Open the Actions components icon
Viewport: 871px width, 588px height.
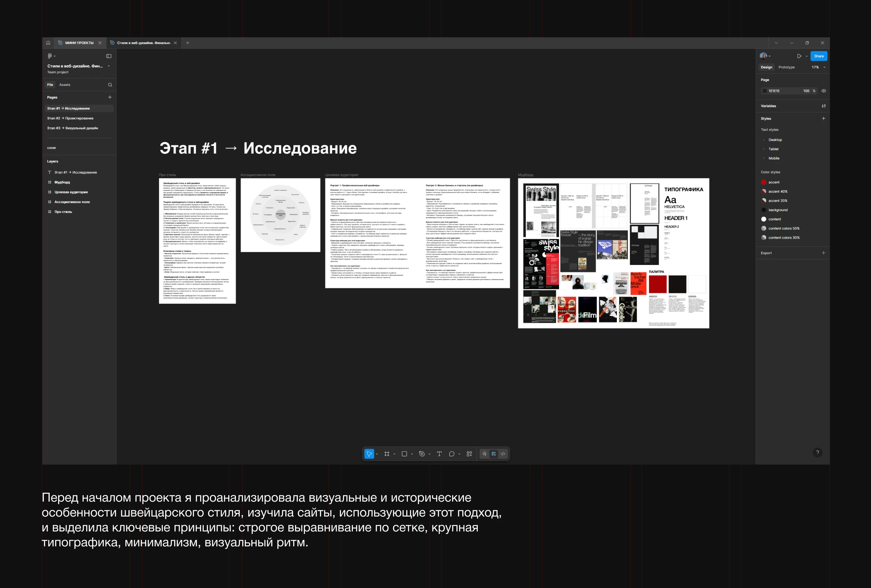point(469,454)
